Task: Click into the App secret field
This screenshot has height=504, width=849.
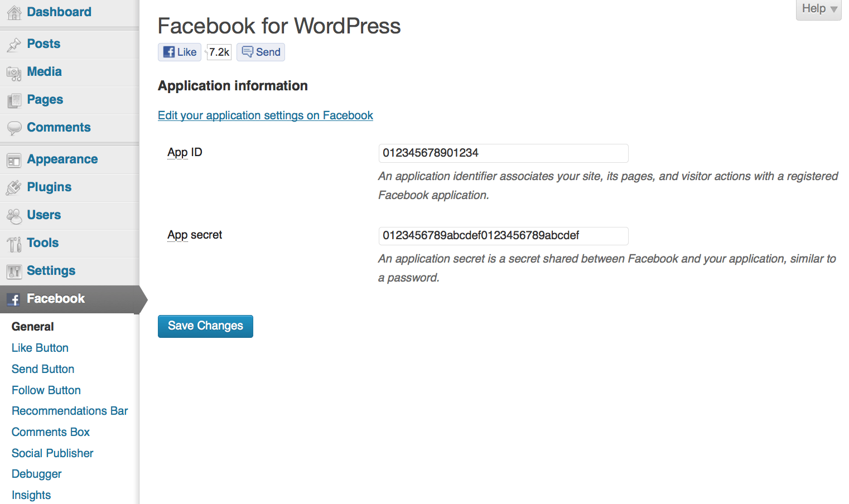Action: pyautogui.click(x=504, y=236)
